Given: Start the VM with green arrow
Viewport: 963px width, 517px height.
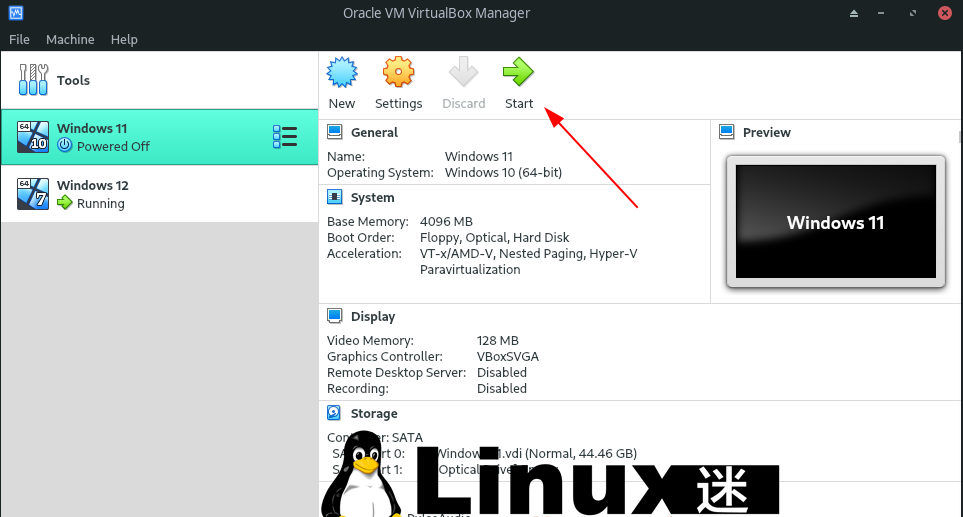Looking at the screenshot, I should [x=518, y=72].
